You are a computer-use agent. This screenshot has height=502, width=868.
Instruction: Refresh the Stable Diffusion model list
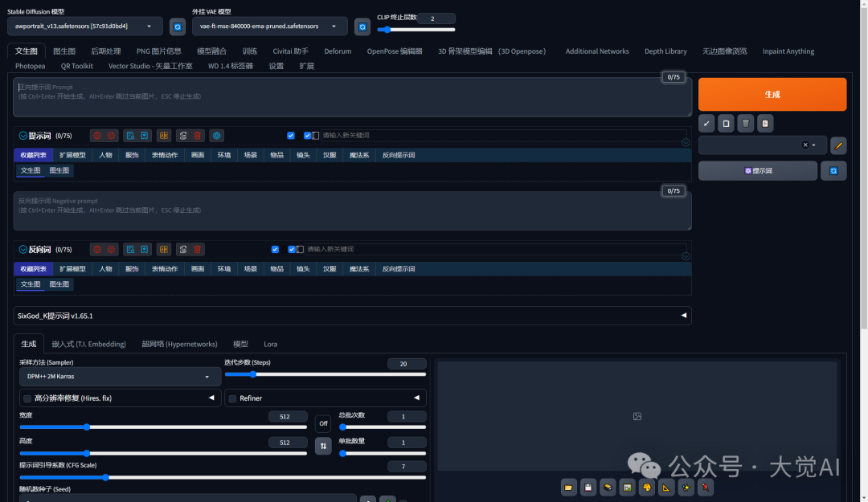coord(177,27)
